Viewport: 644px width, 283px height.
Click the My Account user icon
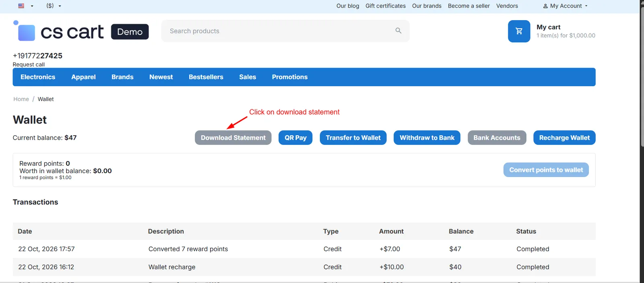pyautogui.click(x=545, y=6)
